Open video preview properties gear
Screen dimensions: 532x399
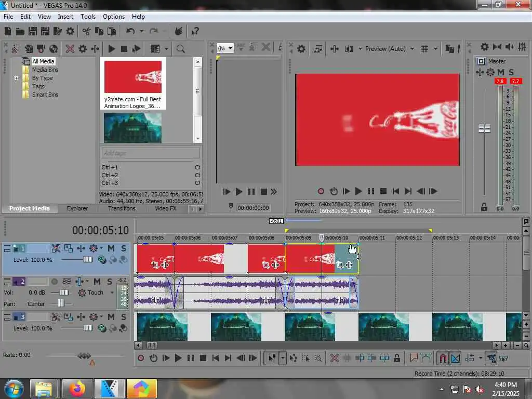pos(301,49)
